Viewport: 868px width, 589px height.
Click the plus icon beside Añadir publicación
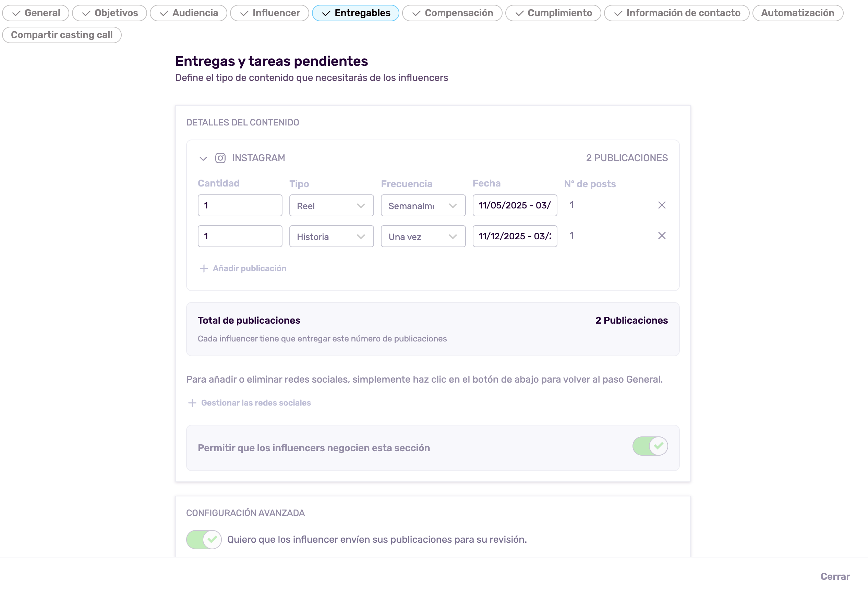(204, 268)
